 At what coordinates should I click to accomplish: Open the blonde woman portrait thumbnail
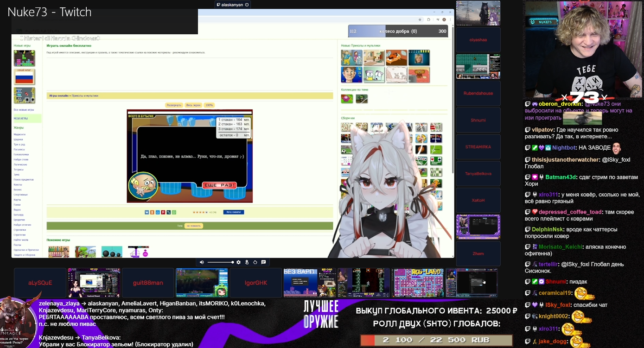419,58
